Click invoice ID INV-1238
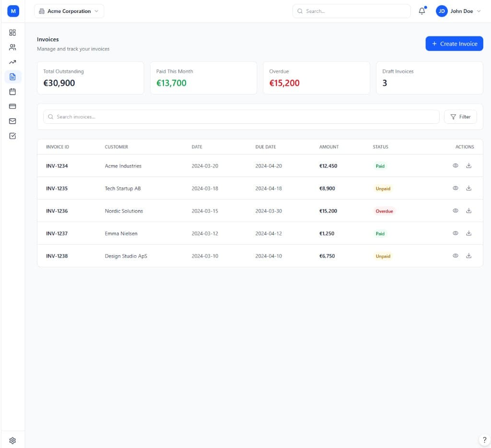 pyautogui.click(x=57, y=256)
